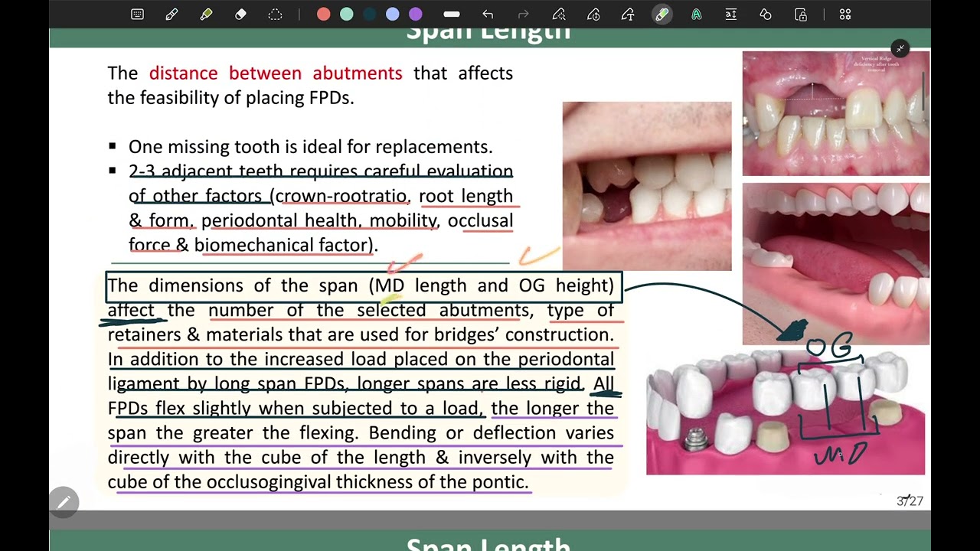Click the phrase 'occlusogingival thickness of the pontic'

(367, 481)
